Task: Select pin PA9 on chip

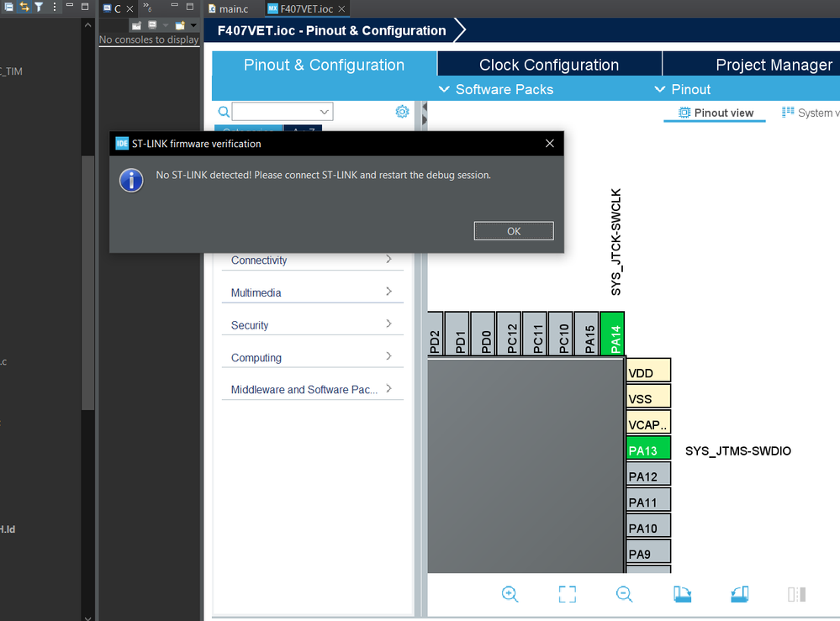Action: coord(648,552)
